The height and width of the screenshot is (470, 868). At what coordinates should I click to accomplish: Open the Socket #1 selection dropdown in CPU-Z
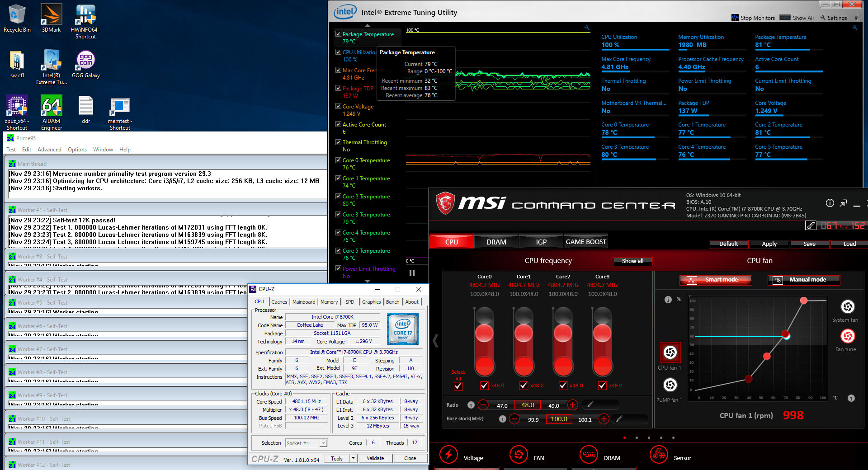pyautogui.click(x=323, y=443)
